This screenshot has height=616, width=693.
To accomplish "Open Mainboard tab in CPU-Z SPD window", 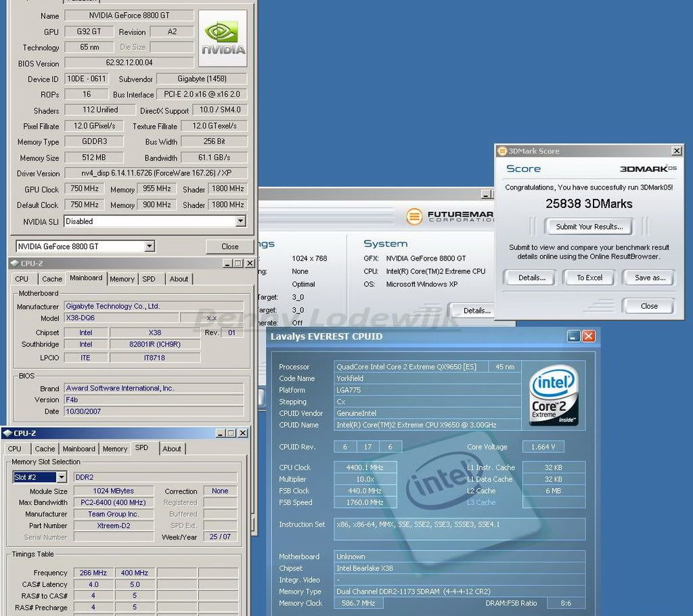I will [79, 449].
